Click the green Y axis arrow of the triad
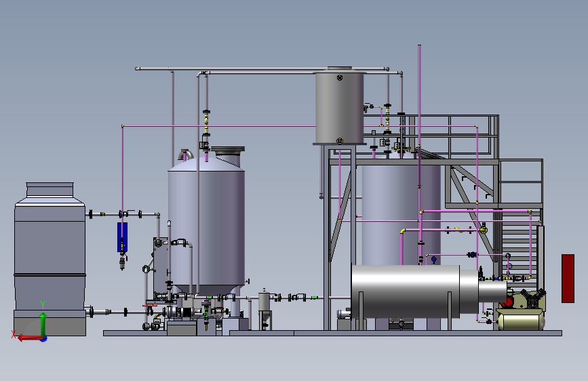588x381 pixels. 43,323
